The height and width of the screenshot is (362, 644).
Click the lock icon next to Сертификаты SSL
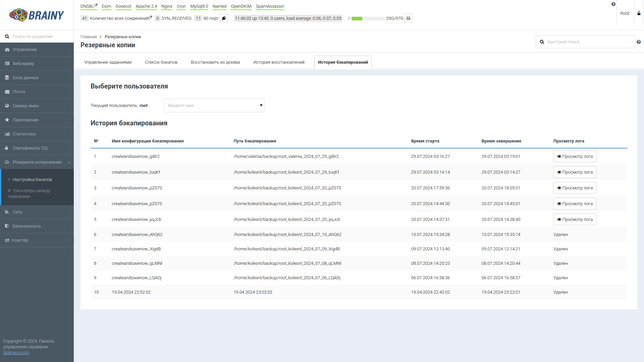pos(7,148)
